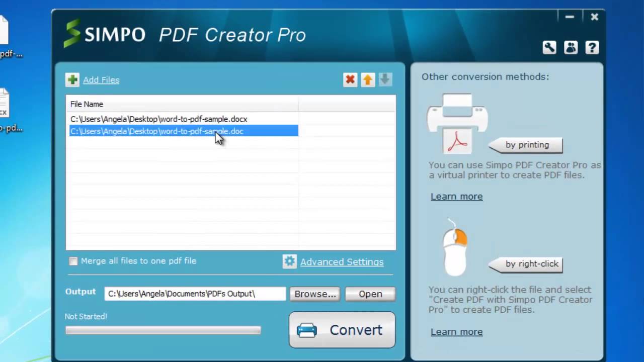
Task: Open the Advanced Settings link
Action: pos(342,262)
